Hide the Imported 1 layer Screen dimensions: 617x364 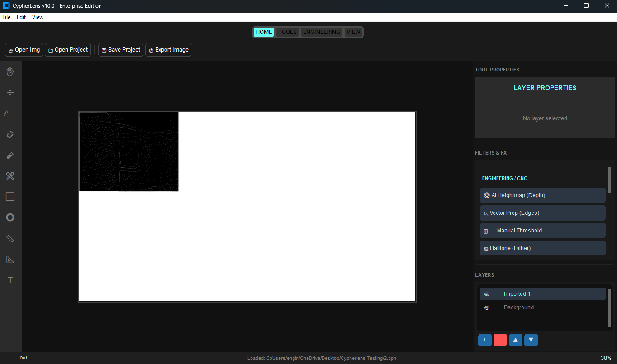click(487, 294)
